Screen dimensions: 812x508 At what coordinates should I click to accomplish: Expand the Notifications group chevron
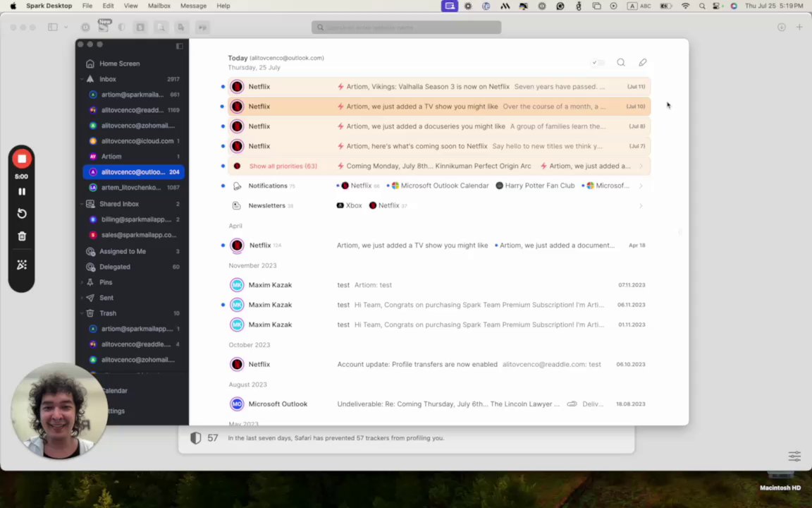[641, 186]
